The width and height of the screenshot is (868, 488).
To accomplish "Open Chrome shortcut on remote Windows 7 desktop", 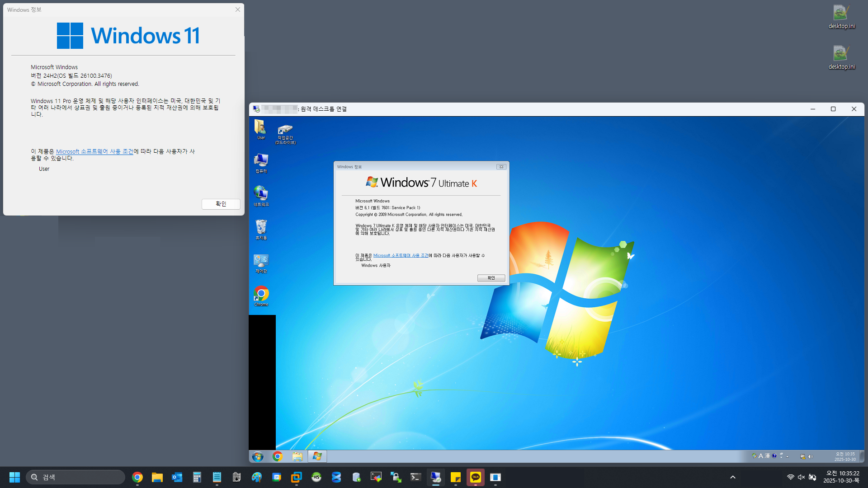I will 261,295.
